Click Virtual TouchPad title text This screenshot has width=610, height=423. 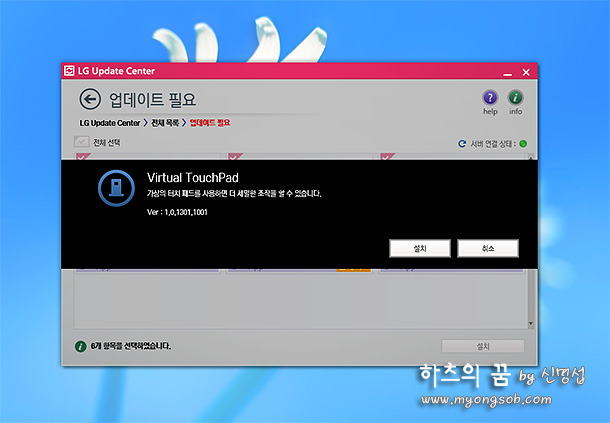coord(193,178)
